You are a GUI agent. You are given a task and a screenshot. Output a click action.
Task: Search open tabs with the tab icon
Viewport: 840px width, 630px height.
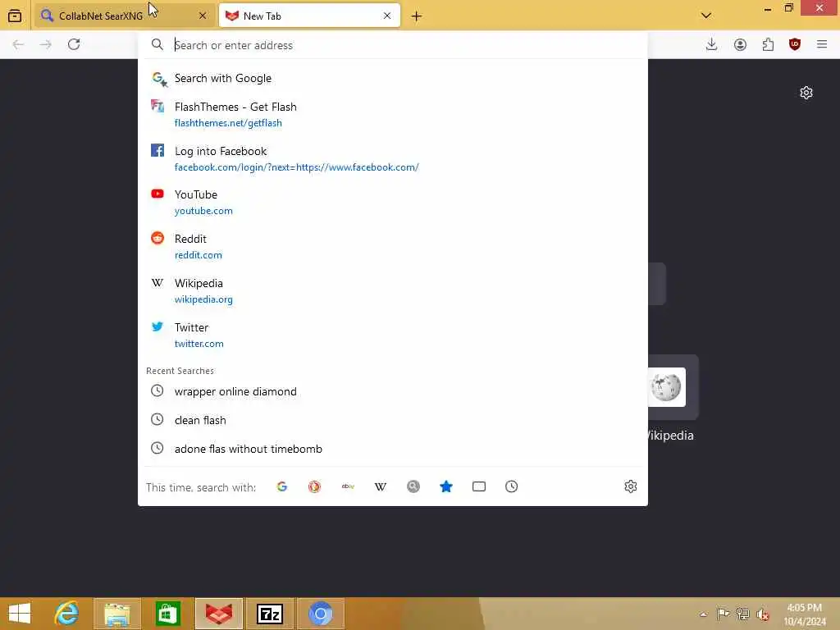(x=479, y=486)
